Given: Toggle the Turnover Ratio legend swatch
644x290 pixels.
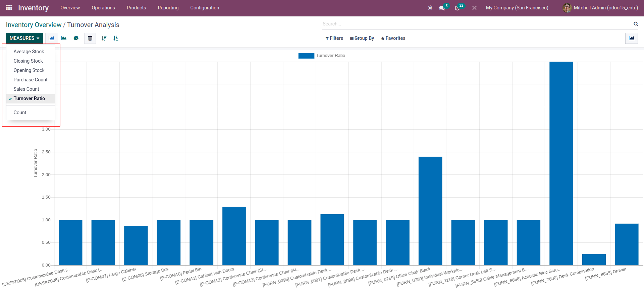Looking at the screenshot, I should 306,56.
